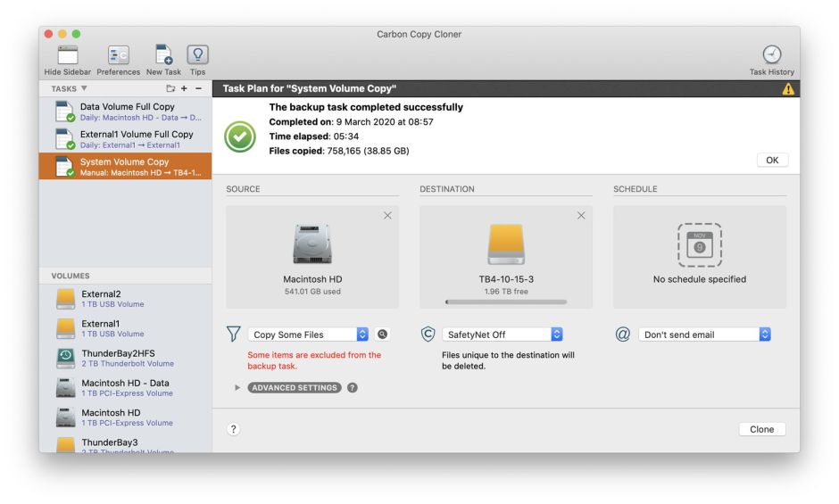The image size is (839, 504).
Task: Clear the TB4-10-15-3 destination selection
Action: click(x=581, y=216)
